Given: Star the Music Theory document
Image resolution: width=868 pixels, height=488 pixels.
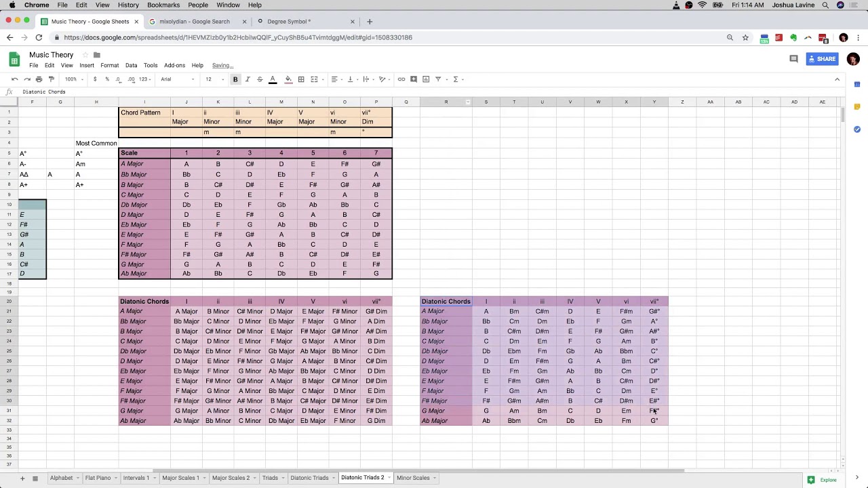Looking at the screenshot, I should pyautogui.click(x=85, y=55).
